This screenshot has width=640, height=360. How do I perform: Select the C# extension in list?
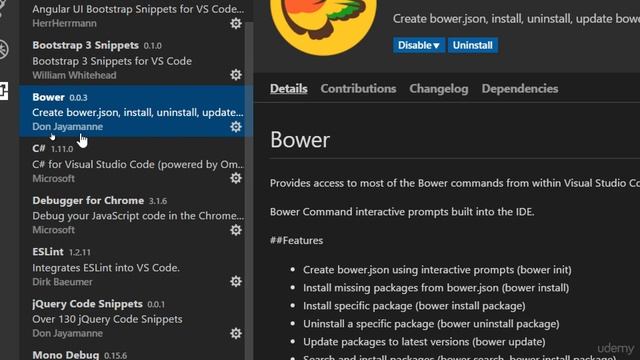coord(132,163)
